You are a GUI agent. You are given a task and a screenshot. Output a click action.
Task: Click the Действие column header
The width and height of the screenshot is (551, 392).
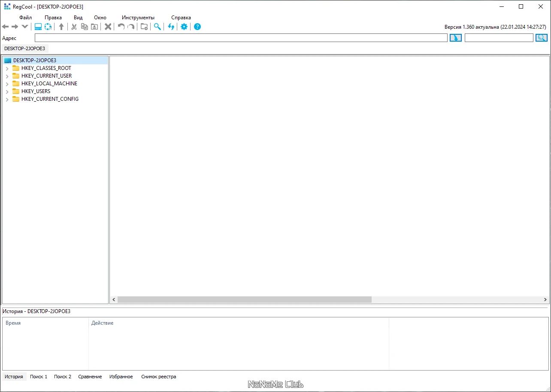coord(239,323)
